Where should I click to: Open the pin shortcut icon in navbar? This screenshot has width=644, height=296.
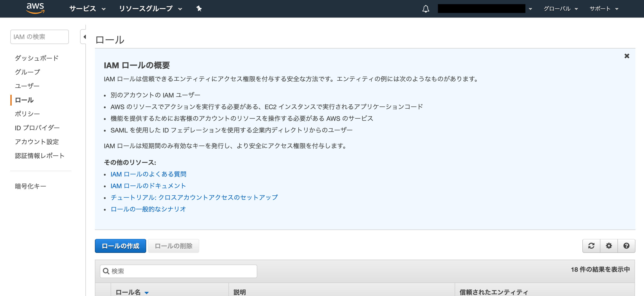coord(199,9)
